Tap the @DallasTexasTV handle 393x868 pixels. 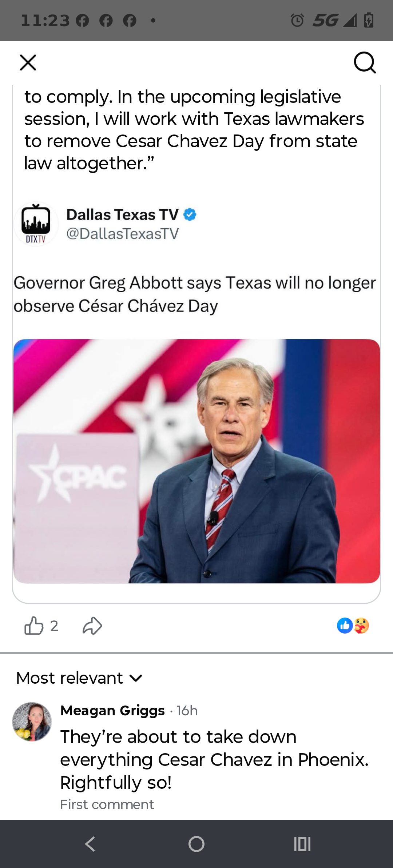point(123,233)
